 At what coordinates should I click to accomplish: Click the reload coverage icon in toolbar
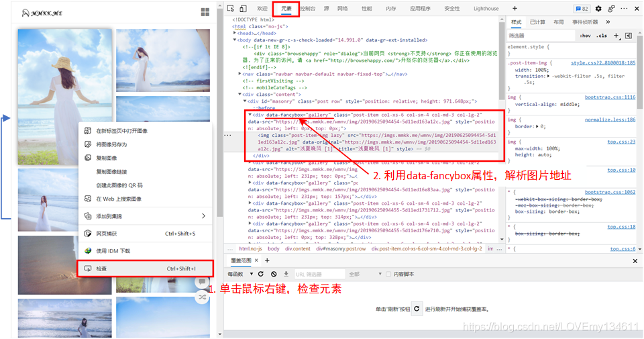(261, 274)
